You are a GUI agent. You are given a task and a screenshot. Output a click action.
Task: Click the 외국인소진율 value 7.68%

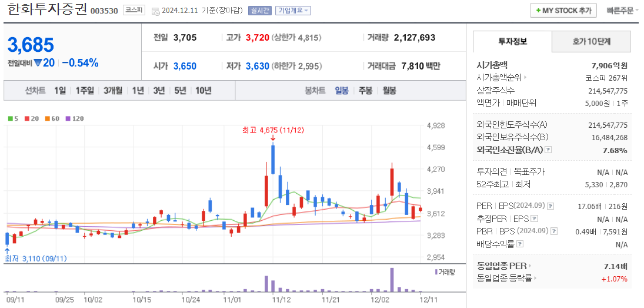(615, 151)
